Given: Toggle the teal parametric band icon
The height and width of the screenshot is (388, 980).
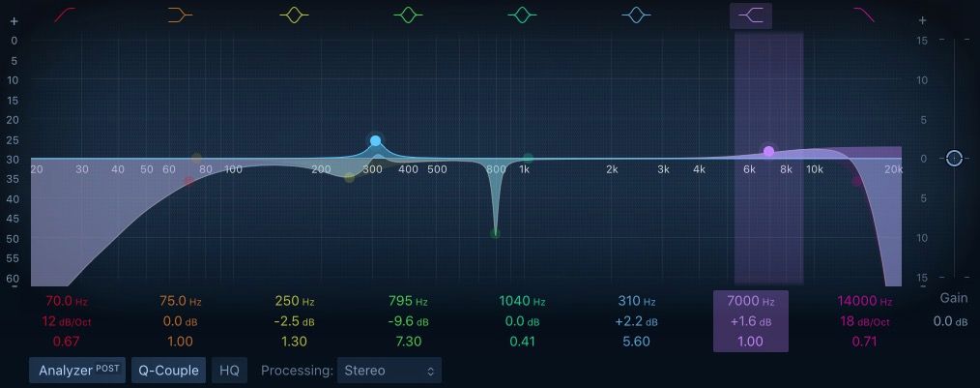Looking at the screenshot, I should coord(523,15).
